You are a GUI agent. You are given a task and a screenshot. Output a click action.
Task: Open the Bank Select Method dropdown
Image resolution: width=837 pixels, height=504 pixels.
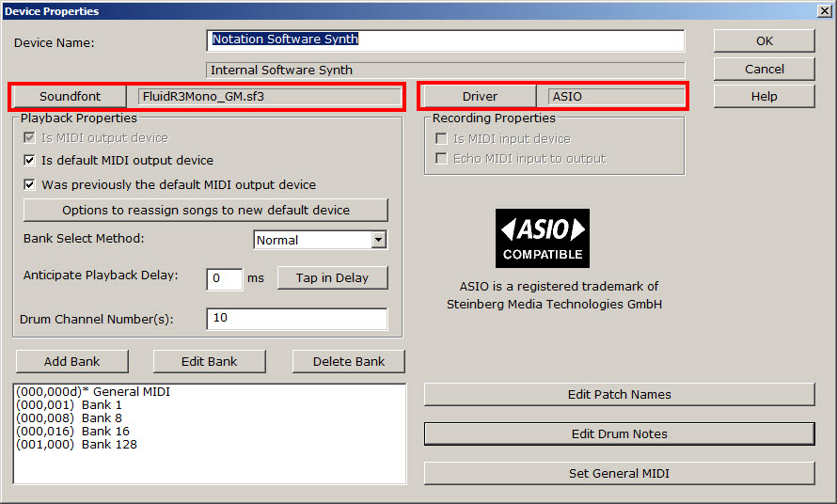click(378, 240)
